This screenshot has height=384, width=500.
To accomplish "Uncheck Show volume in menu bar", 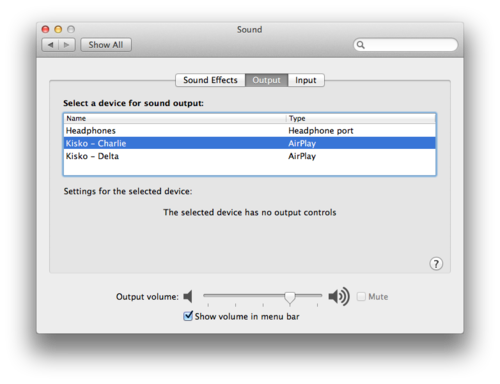I will [188, 316].
